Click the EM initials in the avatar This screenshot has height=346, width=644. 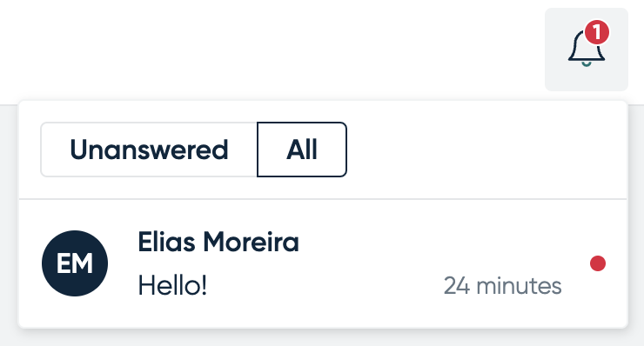click(75, 263)
